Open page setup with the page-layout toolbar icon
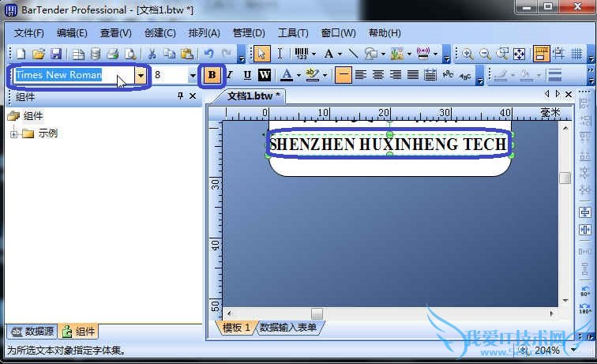This screenshot has width=597, height=364. [x=78, y=54]
